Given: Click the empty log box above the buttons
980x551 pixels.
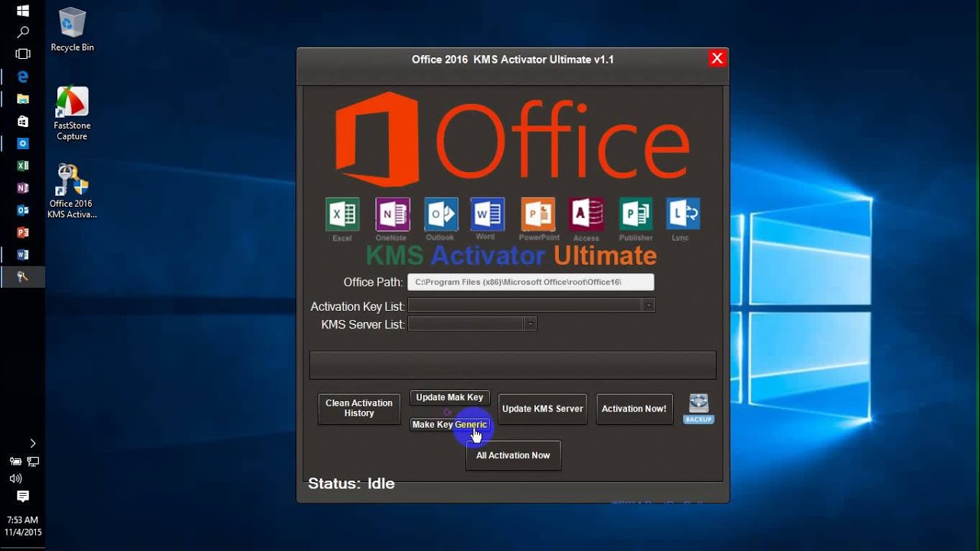Looking at the screenshot, I should coord(512,365).
